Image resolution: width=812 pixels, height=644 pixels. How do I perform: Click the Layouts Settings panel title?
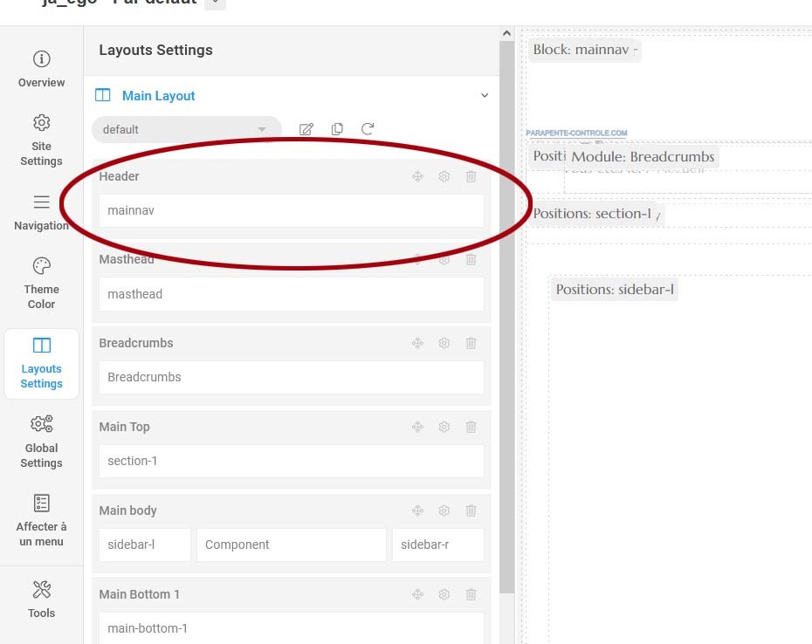point(156,51)
